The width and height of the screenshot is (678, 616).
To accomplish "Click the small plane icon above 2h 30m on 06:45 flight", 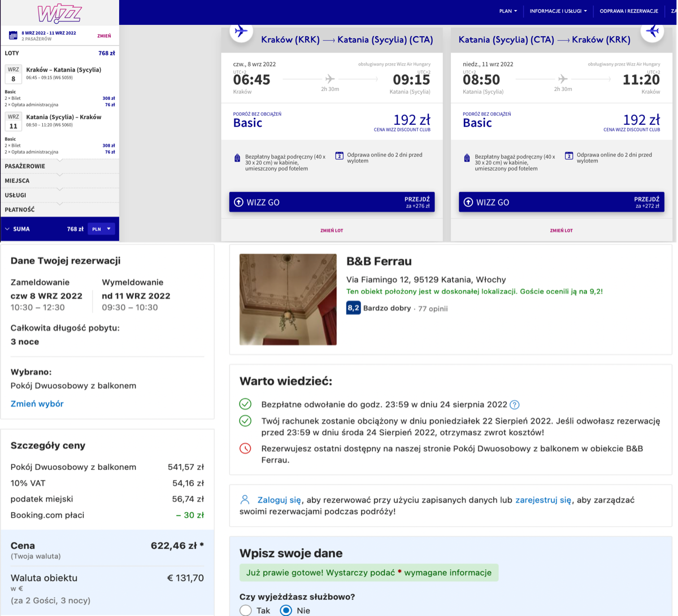I will 330,79.
